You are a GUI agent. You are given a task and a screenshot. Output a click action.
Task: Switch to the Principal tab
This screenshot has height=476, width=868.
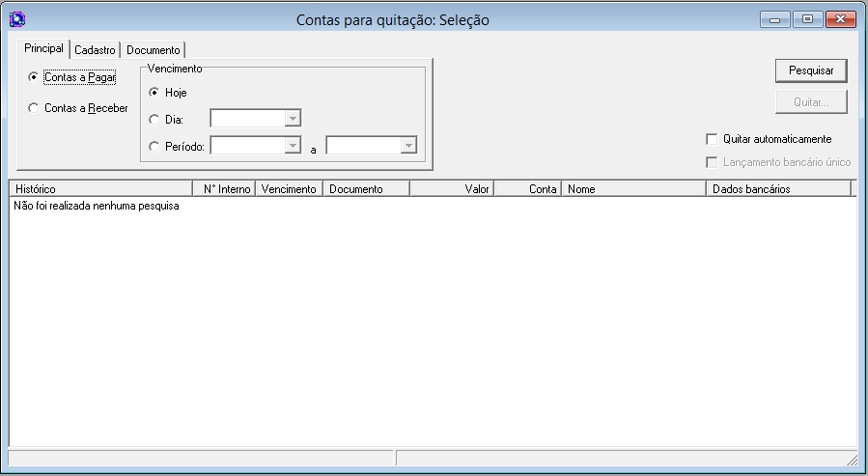pos(43,48)
